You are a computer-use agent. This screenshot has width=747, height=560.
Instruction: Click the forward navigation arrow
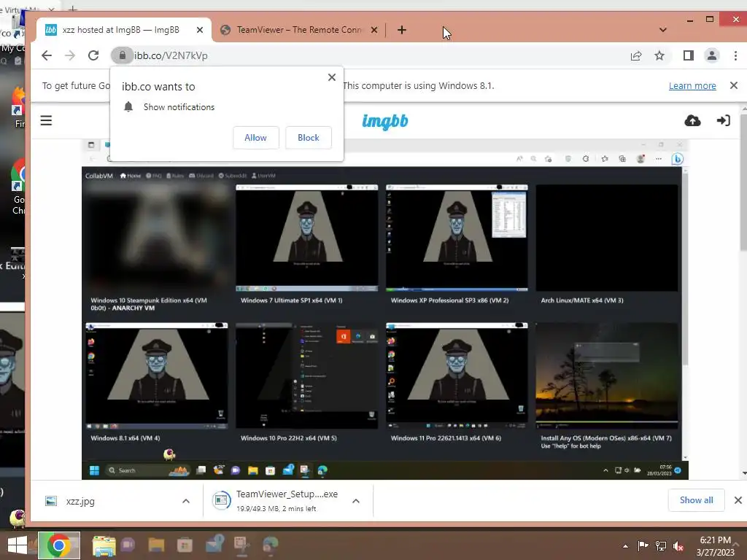pos(70,55)
